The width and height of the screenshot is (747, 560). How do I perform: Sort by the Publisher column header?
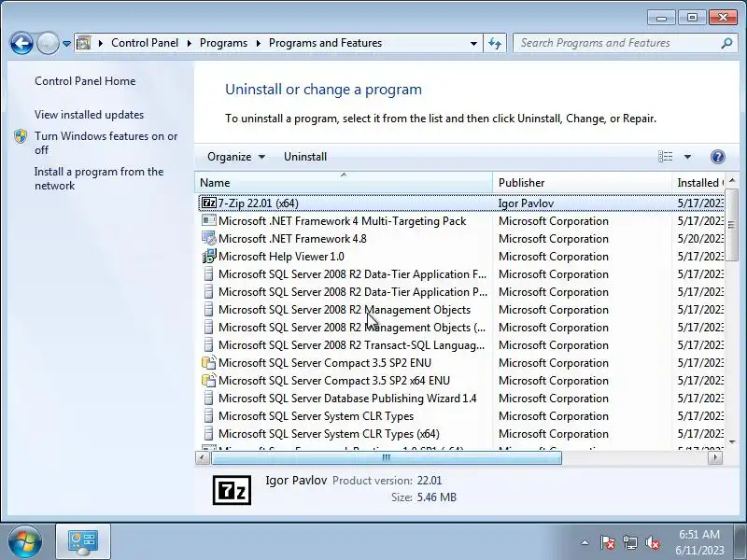[582, 183]
